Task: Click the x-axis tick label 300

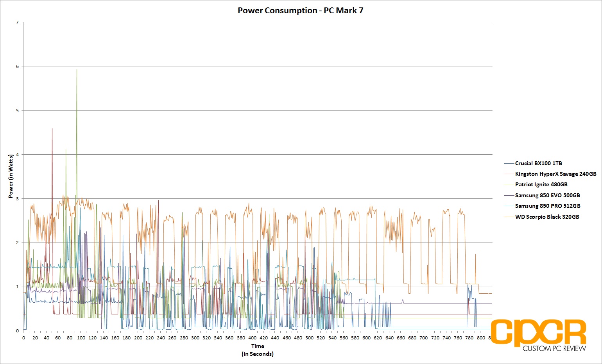Action: pyautogui.click(x=195, y=338)
